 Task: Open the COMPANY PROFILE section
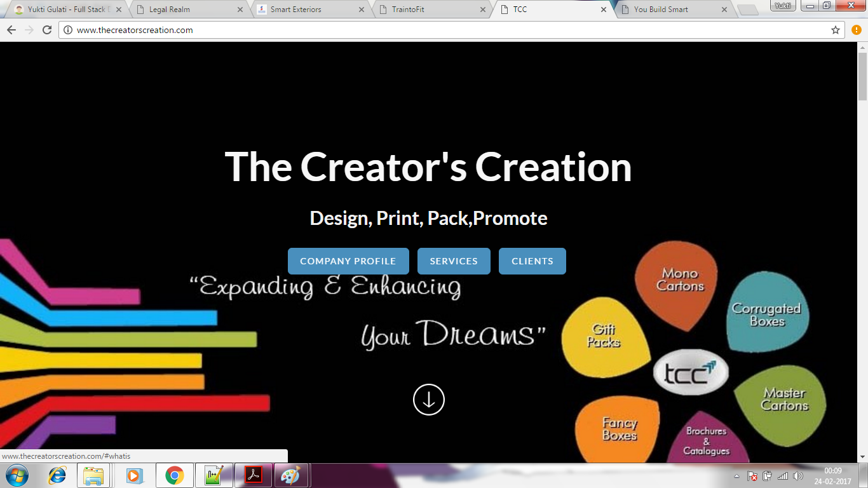pyautogui.click(x=348, y=261)
